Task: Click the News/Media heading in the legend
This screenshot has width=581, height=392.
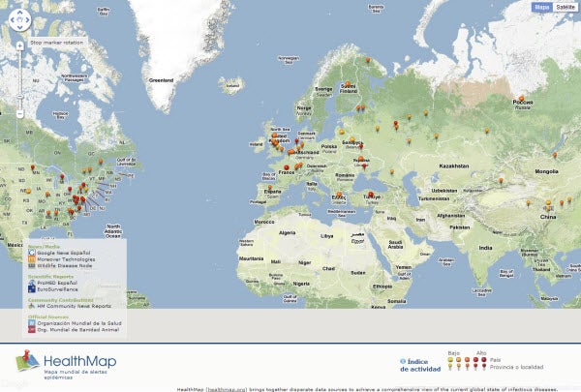Action: click(x=44, y=247)
